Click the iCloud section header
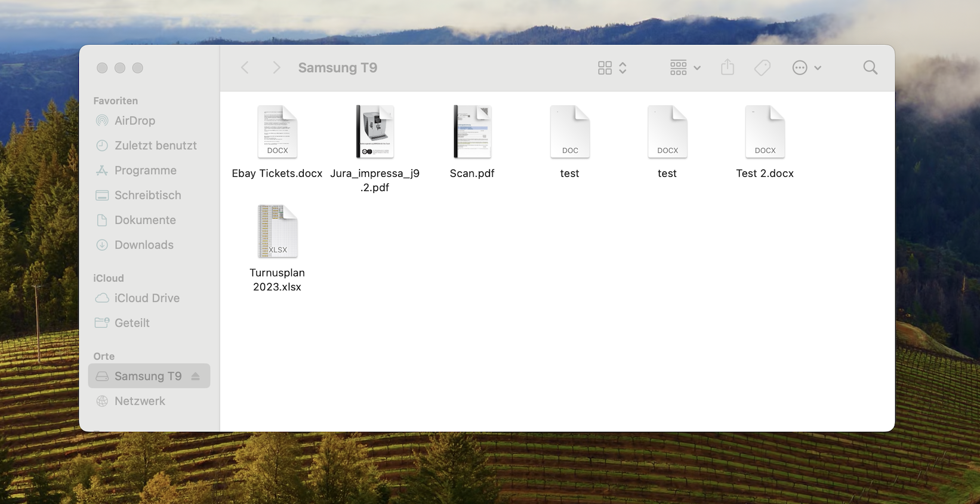 [109, 278]
